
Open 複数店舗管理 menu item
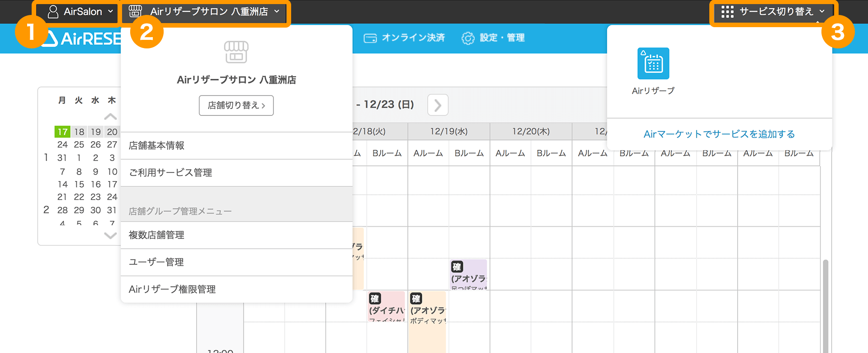pyautogui.click(x=236, y=235)
